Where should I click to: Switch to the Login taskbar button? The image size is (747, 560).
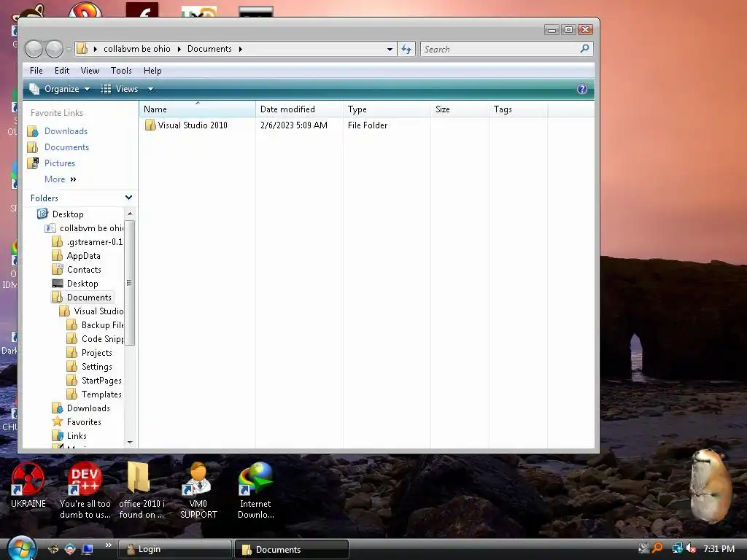click(x=174, y=549)
